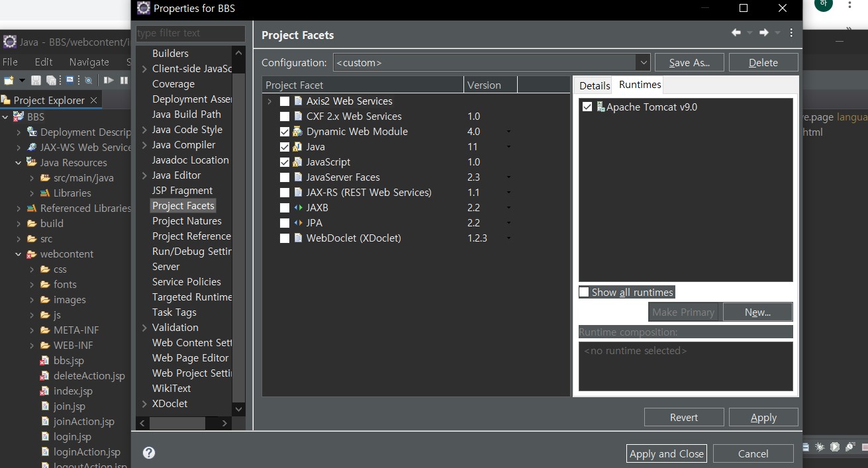The height and width of the screenshot is (468, 868).
Task: Click the Properties for BBS title-bar icon
Action: tap(143, 8)
